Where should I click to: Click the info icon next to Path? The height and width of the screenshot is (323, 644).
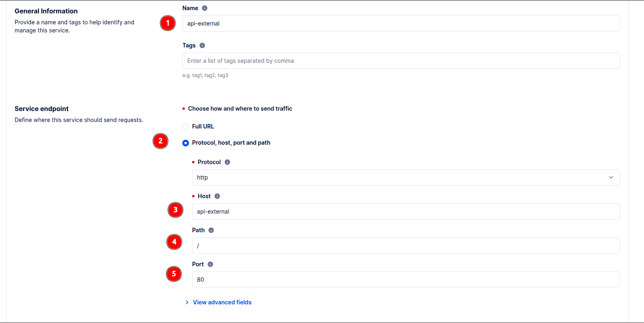pyautogui.click(x=211, y=230)
